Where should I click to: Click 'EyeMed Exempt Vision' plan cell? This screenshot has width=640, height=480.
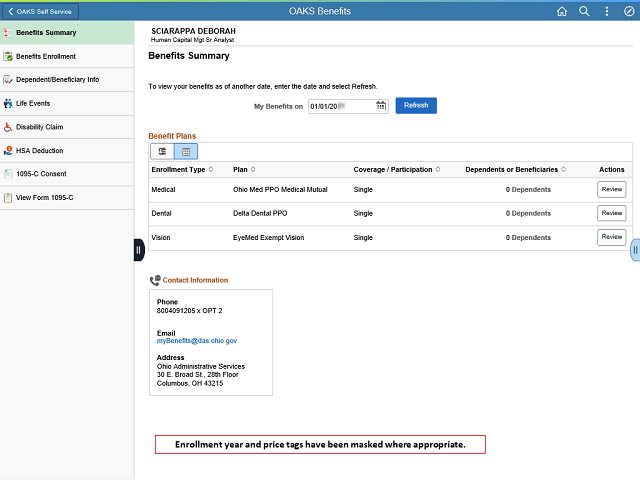(x=269, y=238)
